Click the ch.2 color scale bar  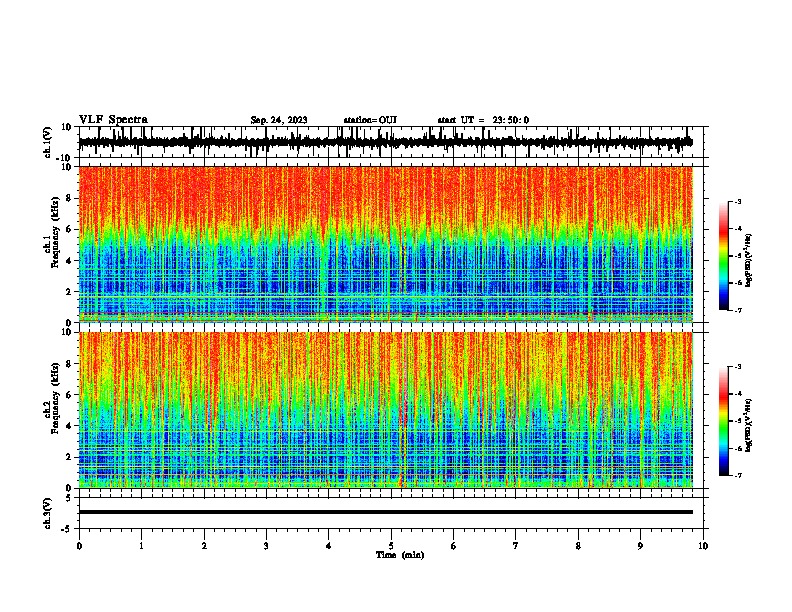point(723,421)
